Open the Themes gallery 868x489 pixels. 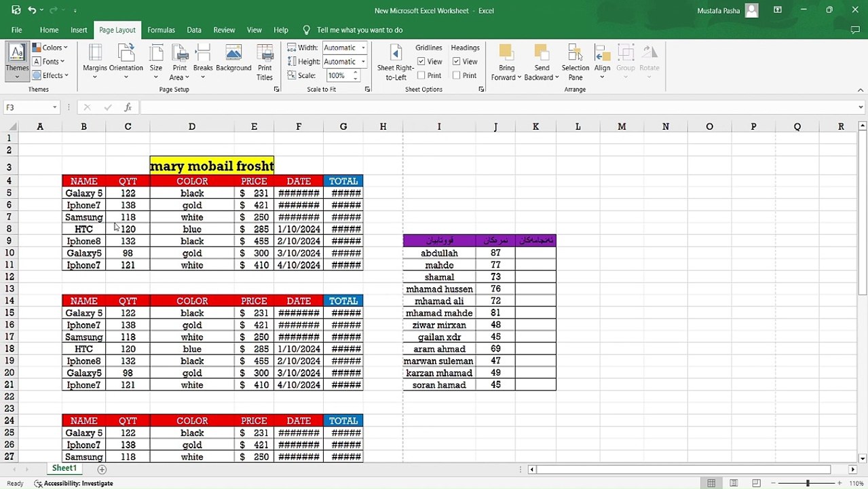17,61
